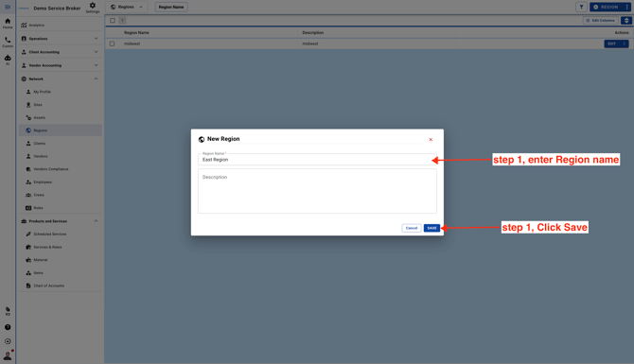
Task: Click the Products and Services briefcase icon
Action: (24, 221)
